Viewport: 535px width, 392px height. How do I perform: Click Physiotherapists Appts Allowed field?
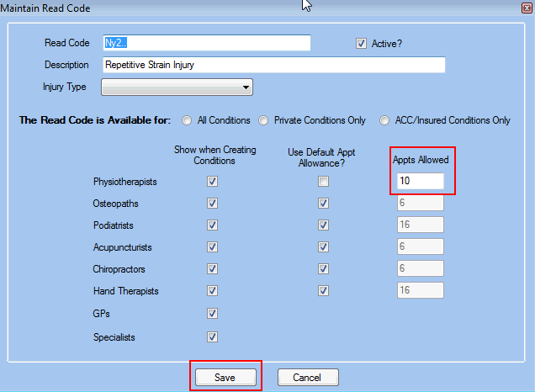[x=420, y=182]
